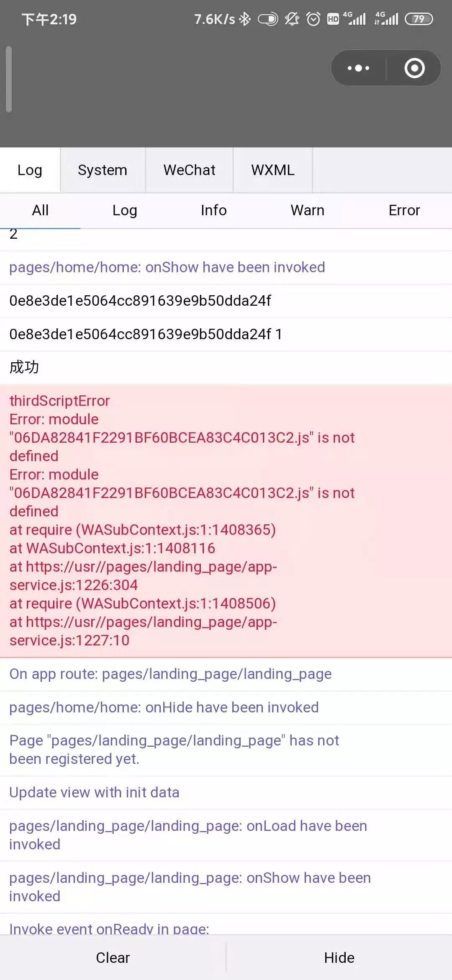The width and height of the screenshot is (452, 980).
Task: Switch to the WeChat tab
Action: [x=189, y=170]
